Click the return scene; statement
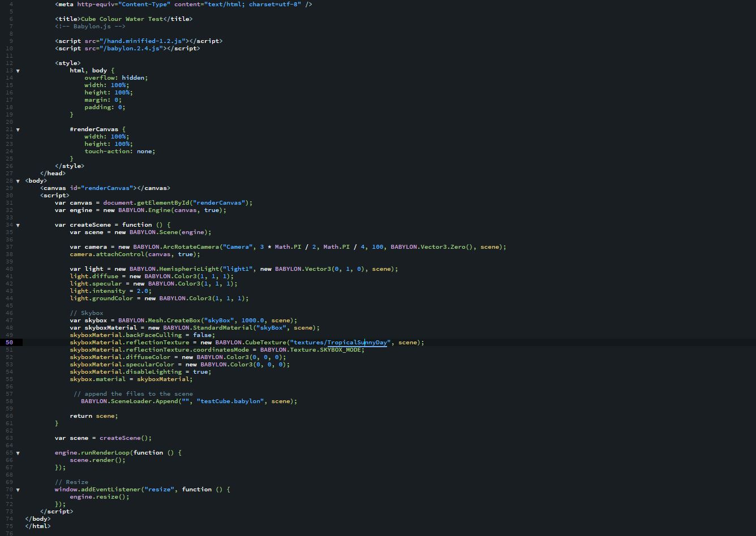This screenshot has height=536, width=756. [94, 416]
